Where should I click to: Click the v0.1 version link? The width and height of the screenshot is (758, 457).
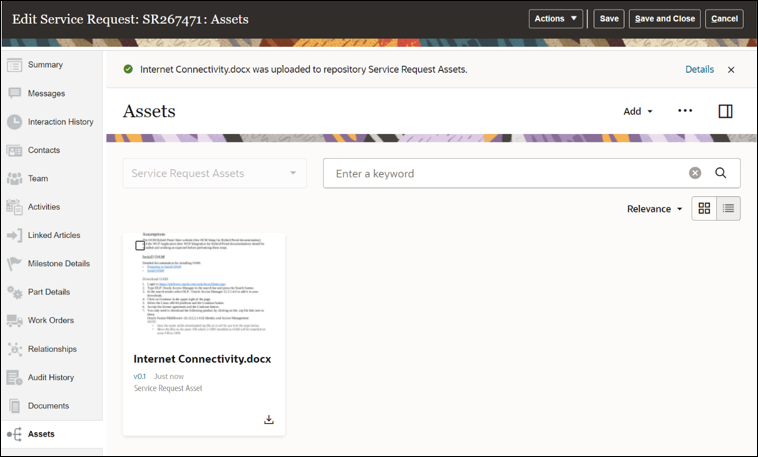[139, 376]
